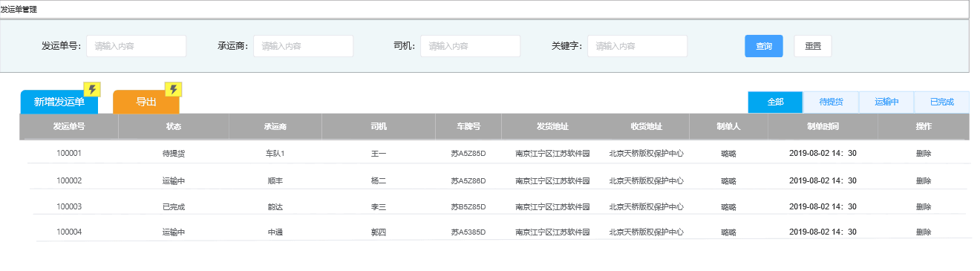Select the 全部 status tab
This screenshot has width=980, height=271.
tap(775, 102)
